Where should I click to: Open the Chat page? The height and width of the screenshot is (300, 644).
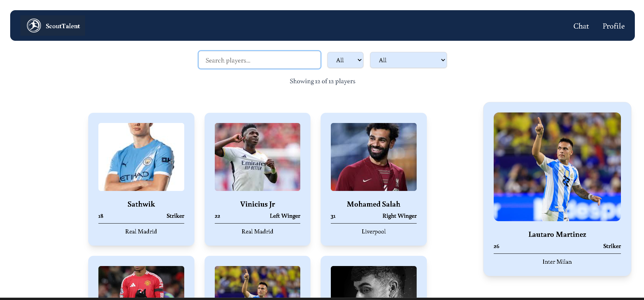[x=581, y=26]
